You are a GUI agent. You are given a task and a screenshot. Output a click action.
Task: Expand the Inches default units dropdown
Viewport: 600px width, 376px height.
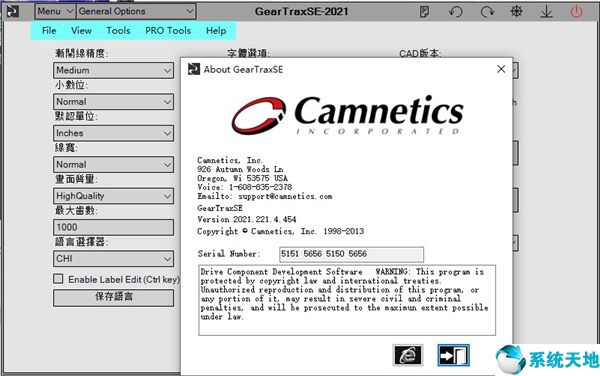[113, 133]
